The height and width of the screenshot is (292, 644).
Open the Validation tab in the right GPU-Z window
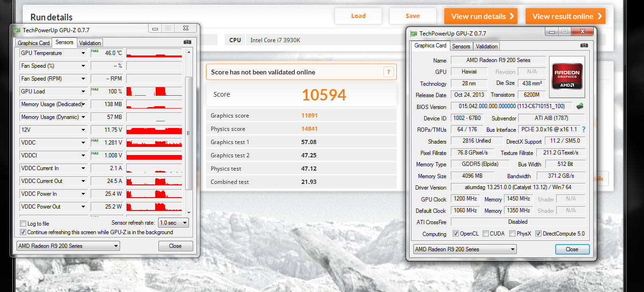pyautogui.click(x=486, y=46)
